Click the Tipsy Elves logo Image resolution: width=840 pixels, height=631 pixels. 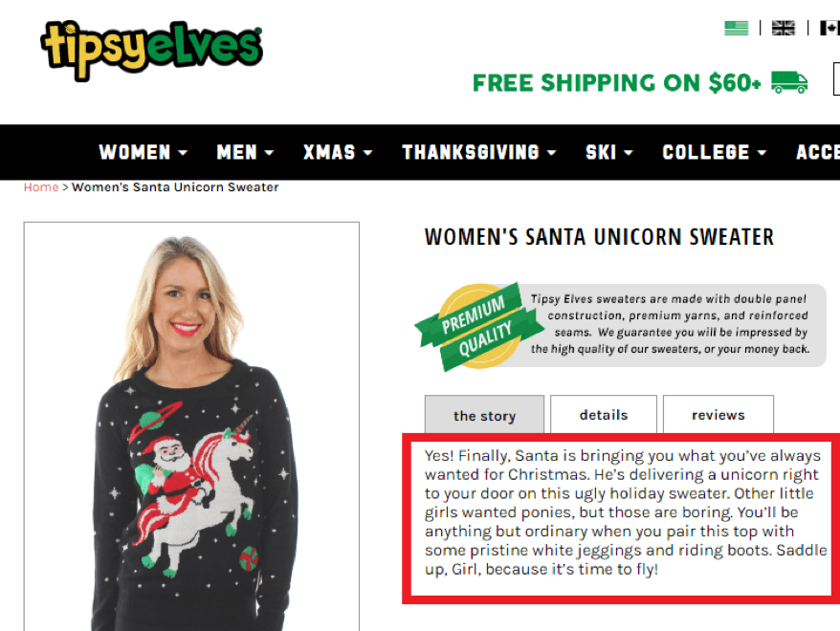[x=151, y=51]
